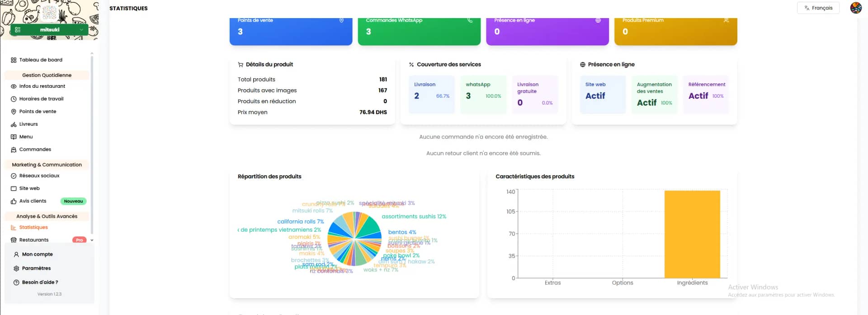Click the scooter icon next to Livreurs
This screenshot has height=315, width=868.
(14, 124)
